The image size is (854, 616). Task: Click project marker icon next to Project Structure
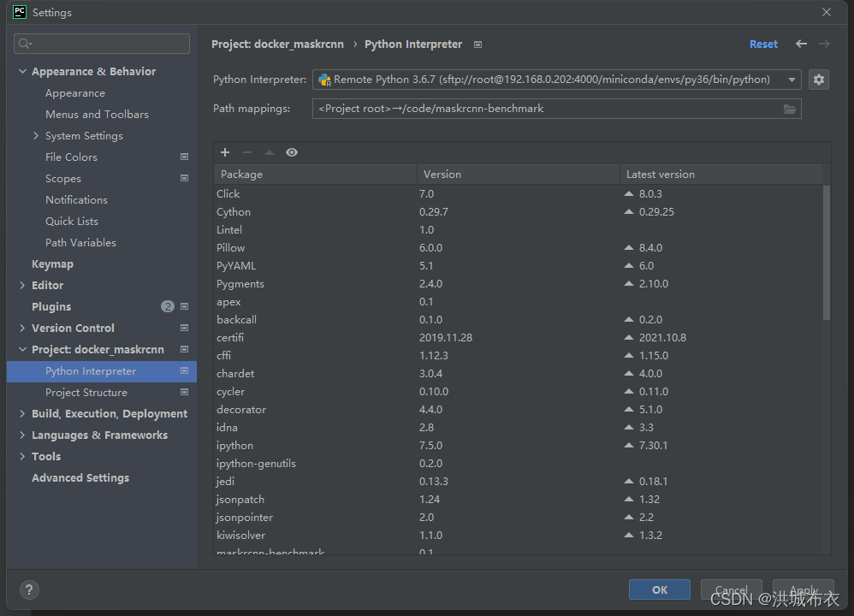pyautogui.click(x=185, y=392)
